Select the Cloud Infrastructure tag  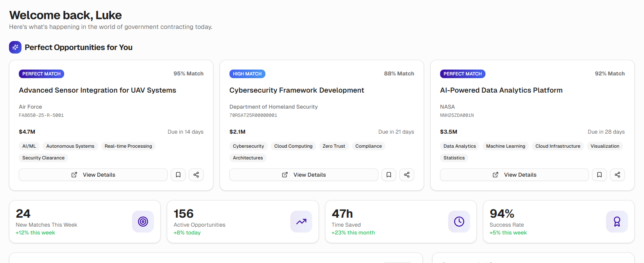click(558, 146)
